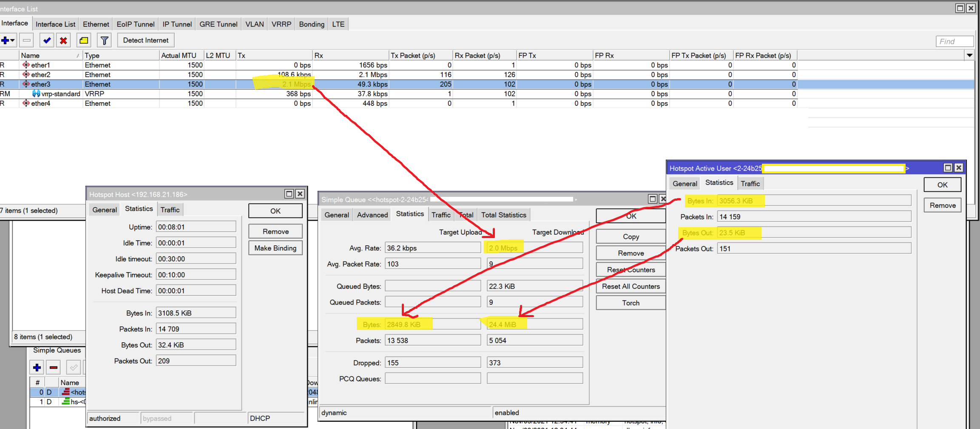Click Remove in the Hotspot Host window
The height and width of the screenshot is (429, 980).
coord(276,231)
